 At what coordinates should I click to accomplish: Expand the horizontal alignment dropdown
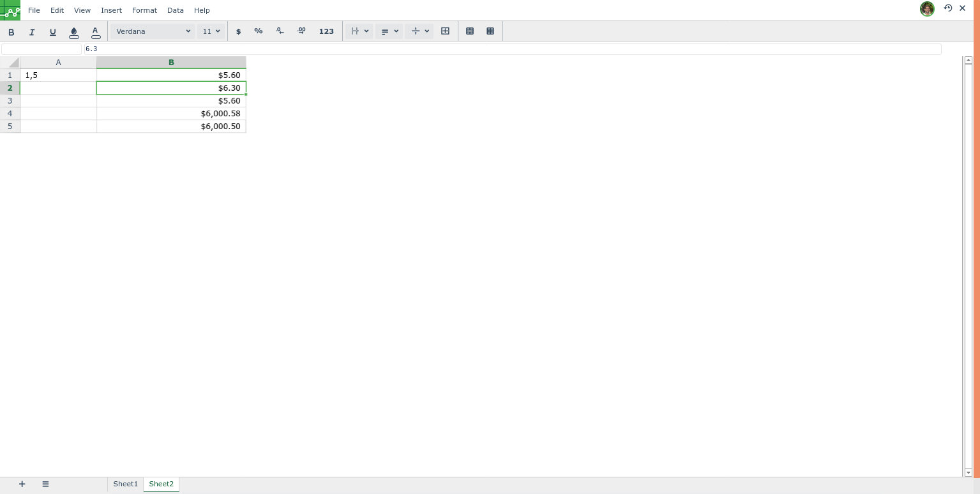click(x=389, y=31)
